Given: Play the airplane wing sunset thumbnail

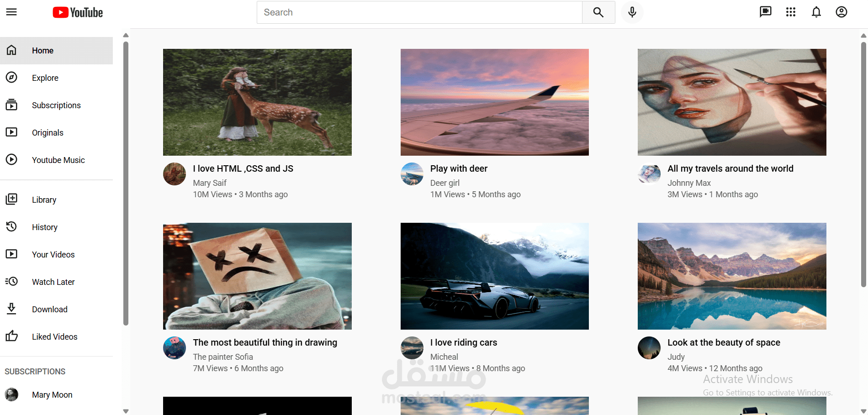Looking at the screenshot, I should (494, 102).
